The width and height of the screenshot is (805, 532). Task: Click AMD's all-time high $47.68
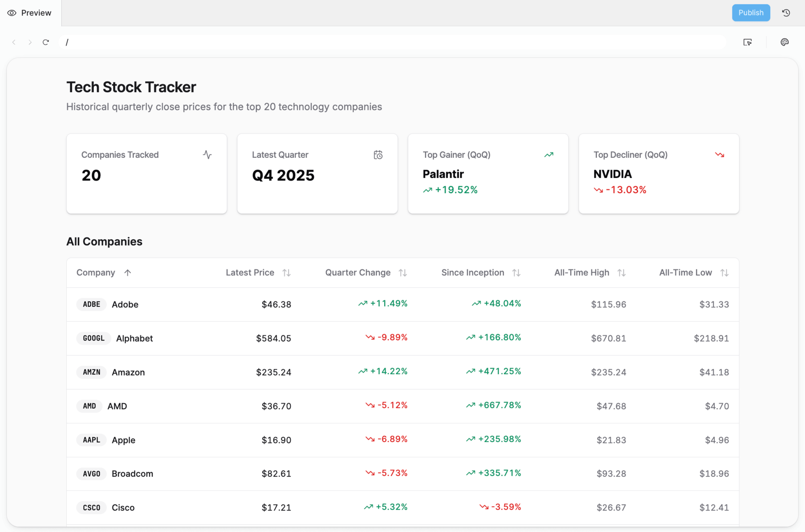point(611,406)
